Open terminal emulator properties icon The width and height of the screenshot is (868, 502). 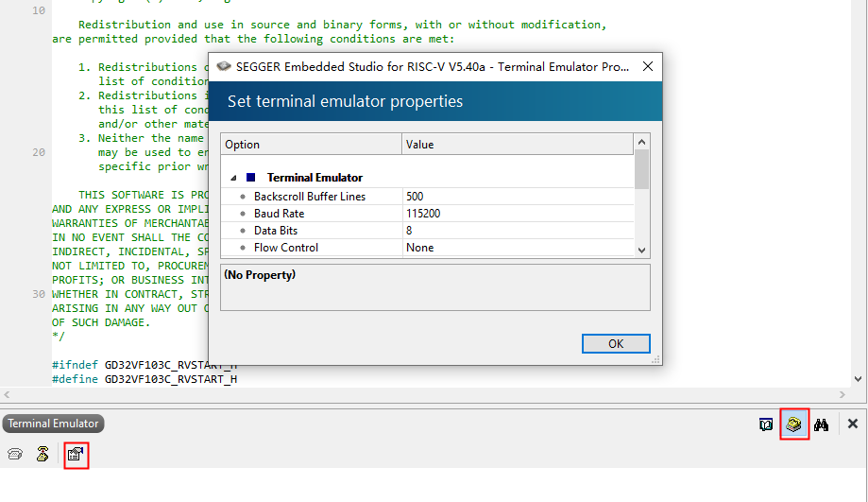pyautogui.click(x=76, y=455)
